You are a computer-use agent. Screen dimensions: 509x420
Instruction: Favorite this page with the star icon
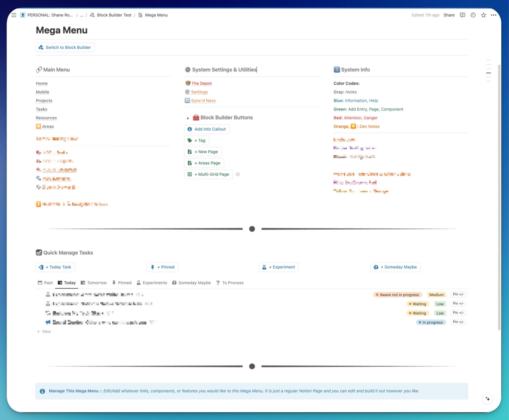483,15
